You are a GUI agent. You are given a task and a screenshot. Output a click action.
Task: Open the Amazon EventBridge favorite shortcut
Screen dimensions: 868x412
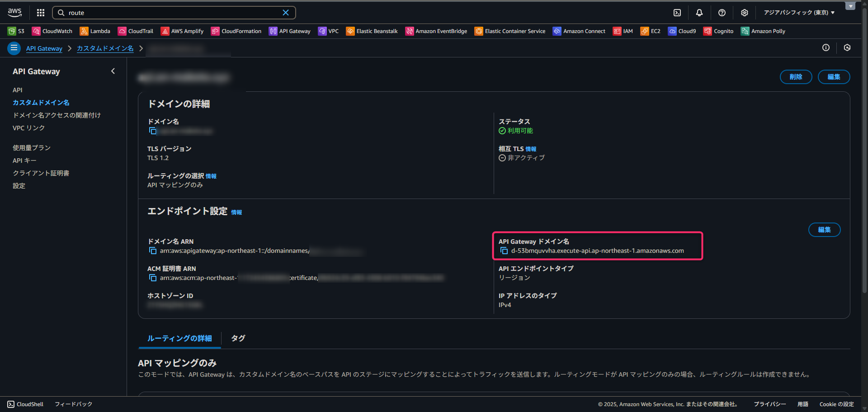point(436,31)
